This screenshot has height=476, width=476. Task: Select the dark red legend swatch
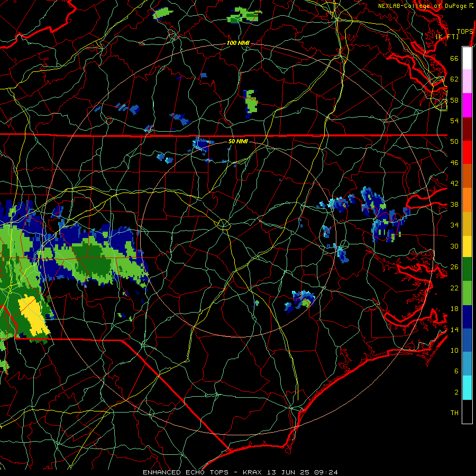[467, 129]
